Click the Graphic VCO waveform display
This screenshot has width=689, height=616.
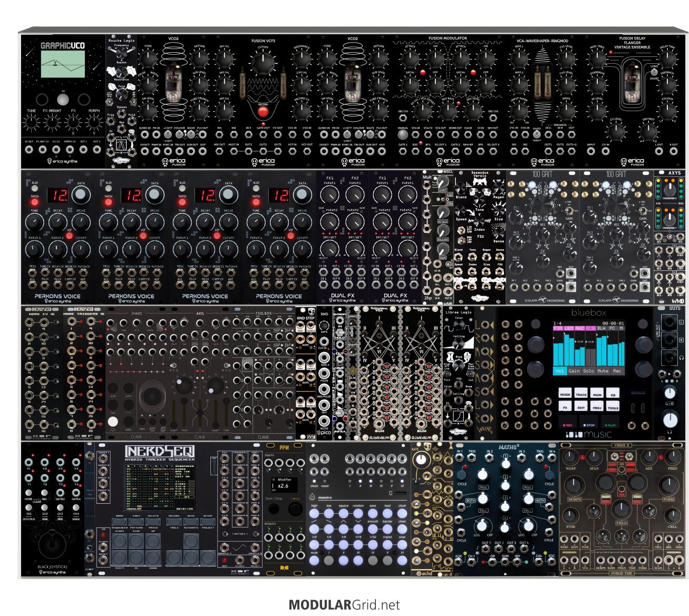63,64
